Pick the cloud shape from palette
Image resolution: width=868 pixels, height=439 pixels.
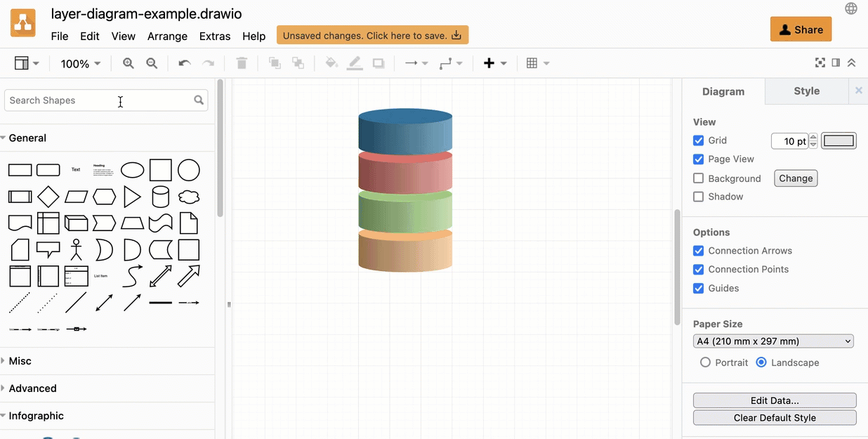point(189,197)
